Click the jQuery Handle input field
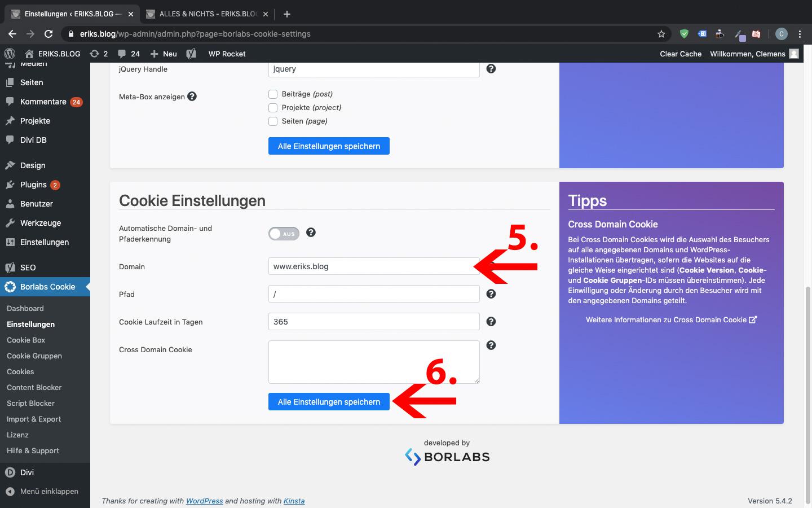Viewport: 812px width, 508px height. pos(374,69)
